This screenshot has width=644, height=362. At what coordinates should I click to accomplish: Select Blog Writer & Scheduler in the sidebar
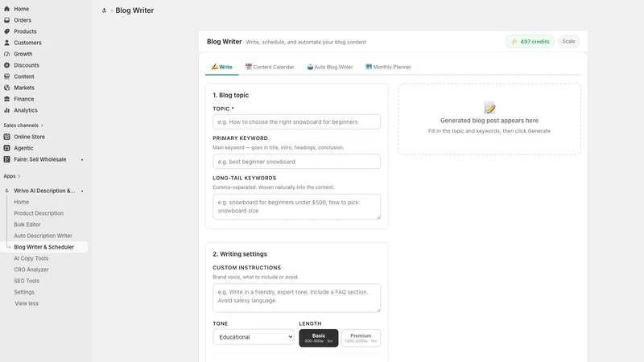click(44, 247)
